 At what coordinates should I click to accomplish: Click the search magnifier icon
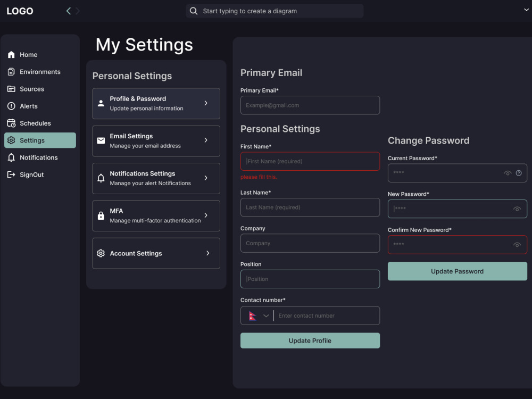point(194,11)
